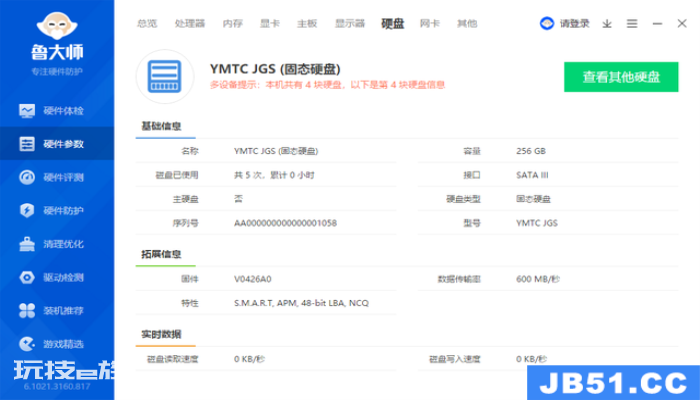Switch to the 处理器 tab
This screenshot has height=400, width=700.
pos(190,23)
